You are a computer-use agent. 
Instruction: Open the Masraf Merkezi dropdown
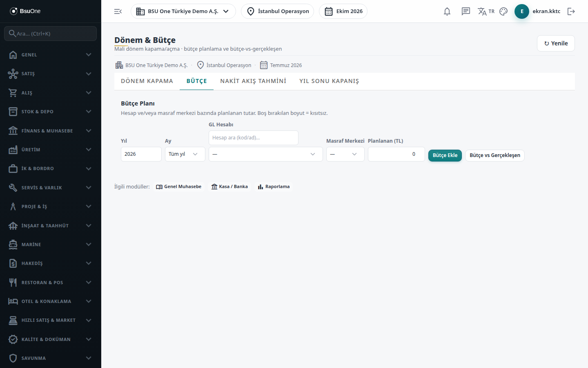(345, 154)
